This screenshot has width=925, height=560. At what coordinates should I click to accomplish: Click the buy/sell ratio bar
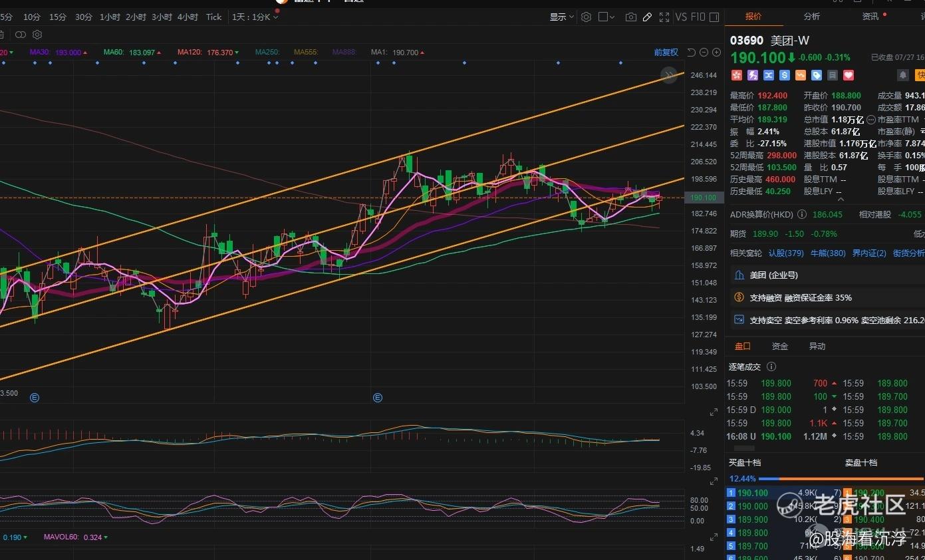841,478
